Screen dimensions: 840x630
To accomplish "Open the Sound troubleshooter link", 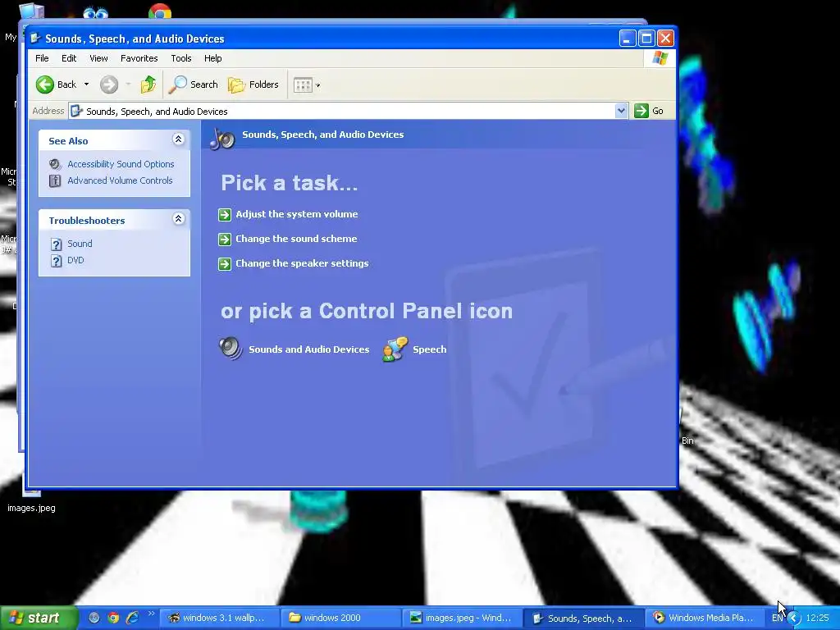I will point(80,244).
